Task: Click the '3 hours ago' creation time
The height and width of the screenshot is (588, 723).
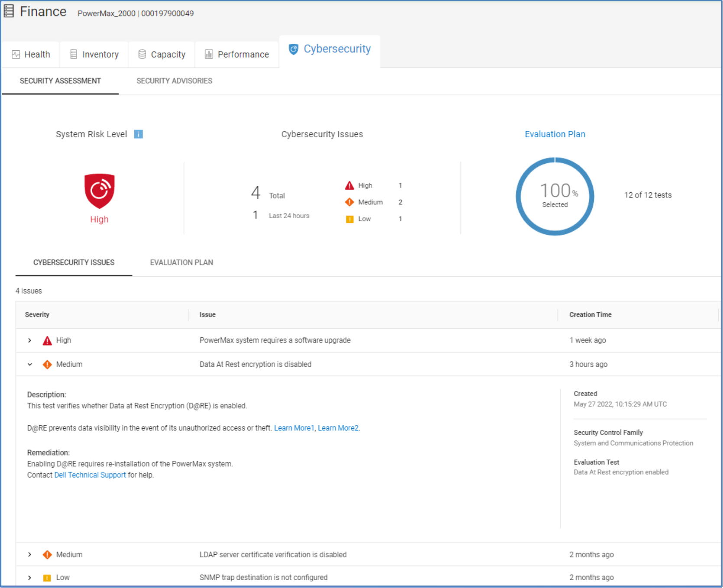Action: [588, 365]
